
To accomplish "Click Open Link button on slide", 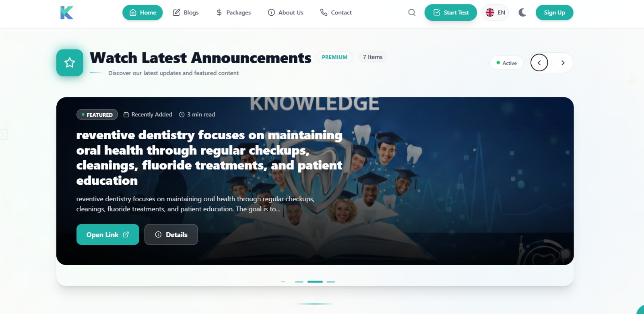I will point(108,235).
